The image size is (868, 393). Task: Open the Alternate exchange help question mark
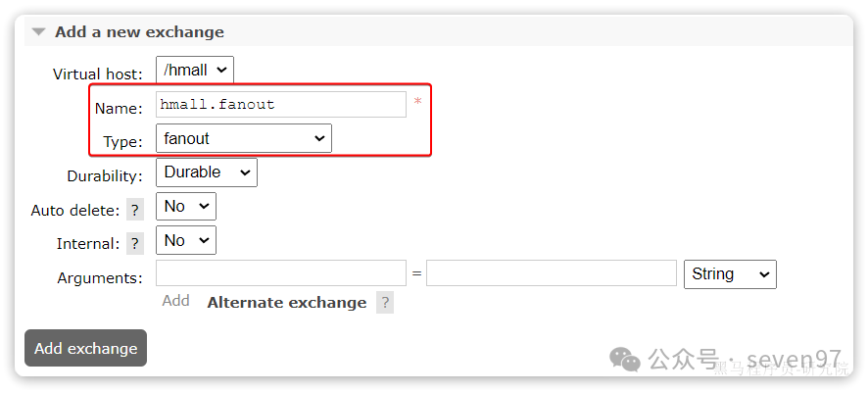[x=385, y=303]
